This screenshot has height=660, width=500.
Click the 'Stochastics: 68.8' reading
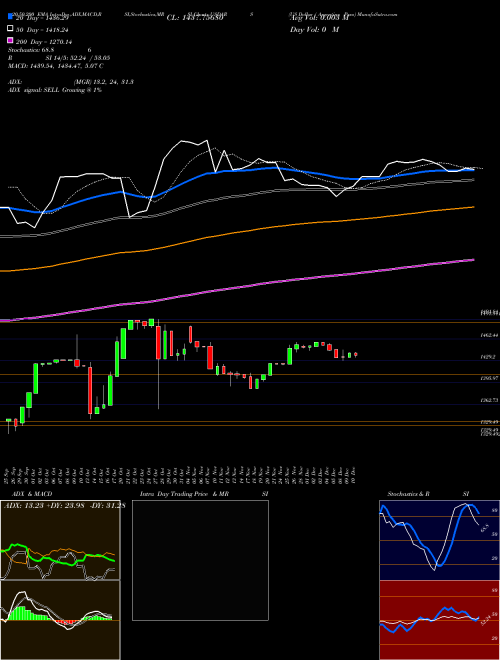pos(32,50)
